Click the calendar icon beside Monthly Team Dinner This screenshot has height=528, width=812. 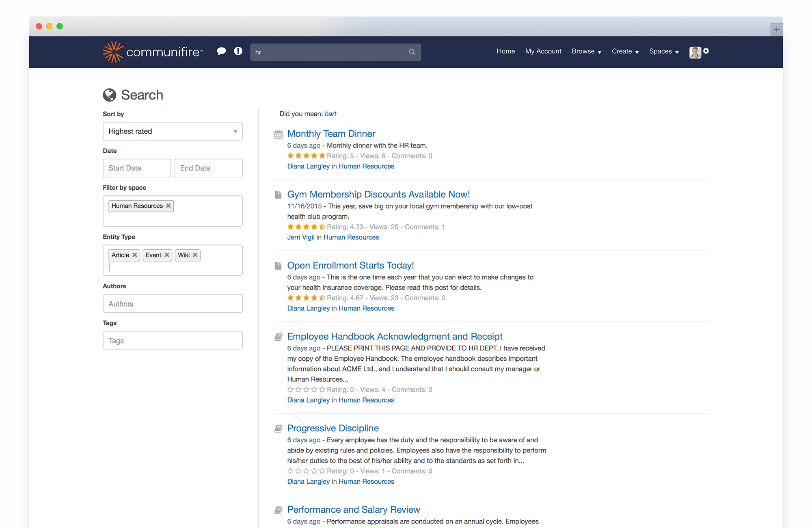pos(278,134)
